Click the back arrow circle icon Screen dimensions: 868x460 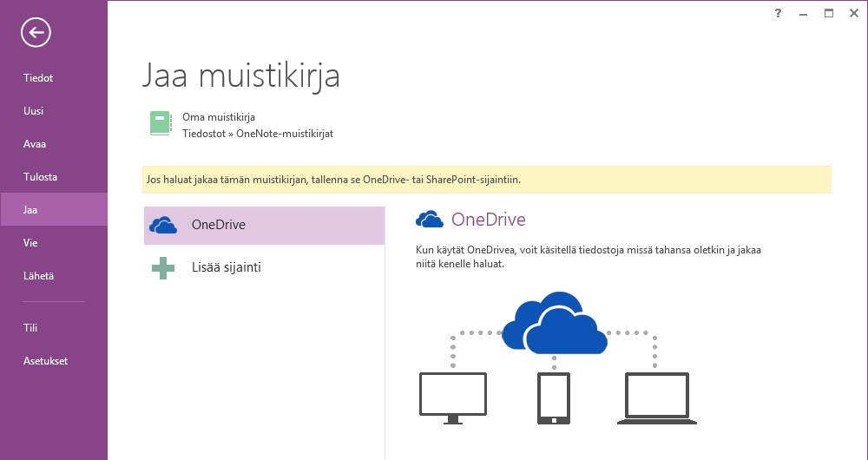pyautogui.click(x=36, y=33)
